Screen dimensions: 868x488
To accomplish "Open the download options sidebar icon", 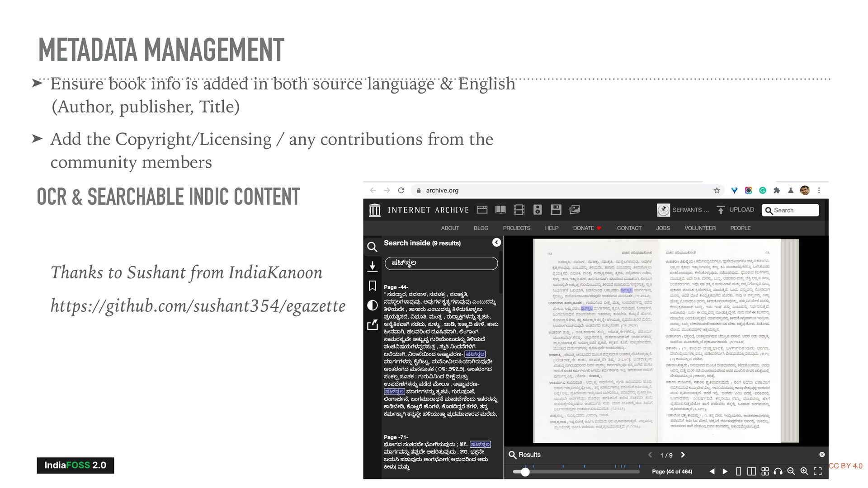I will [x=372, y=266].
